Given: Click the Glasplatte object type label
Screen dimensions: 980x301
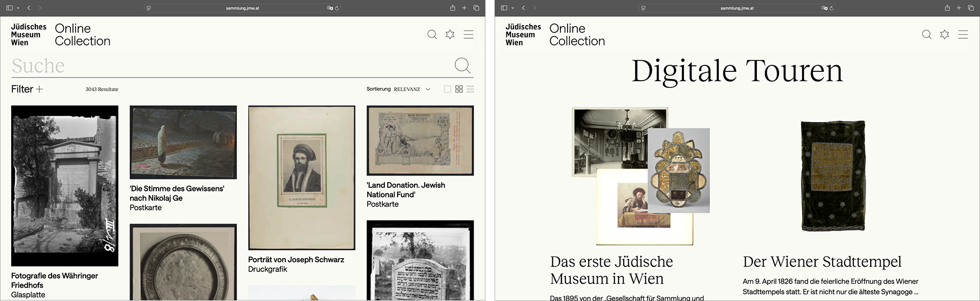Looking at the screenshot, I should pyautogui.click(x=28, y=295).
